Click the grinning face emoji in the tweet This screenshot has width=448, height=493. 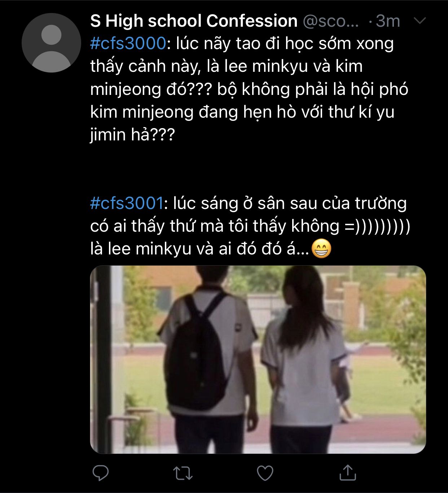(321, 249)
